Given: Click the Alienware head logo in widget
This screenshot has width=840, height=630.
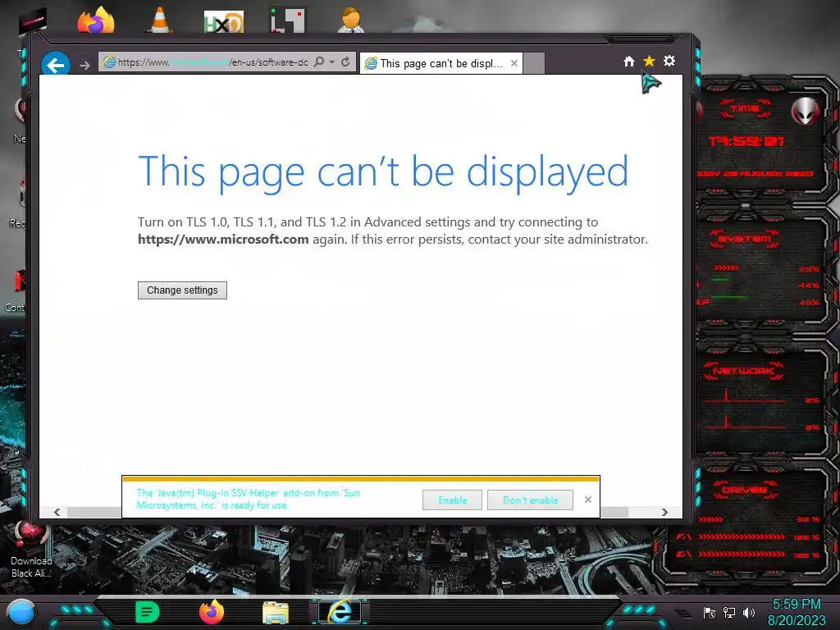Looking at the screenshot, I should [x=806, y=112].
